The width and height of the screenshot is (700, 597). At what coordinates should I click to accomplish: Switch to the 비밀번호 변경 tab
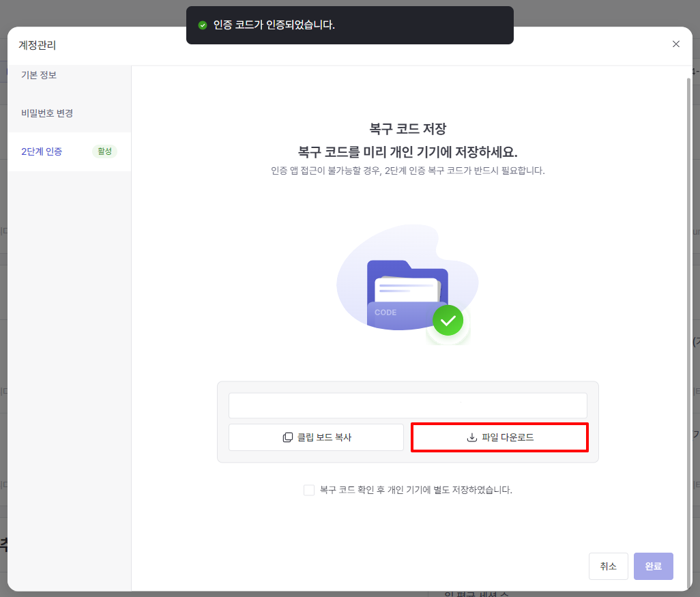coord(47,113)
